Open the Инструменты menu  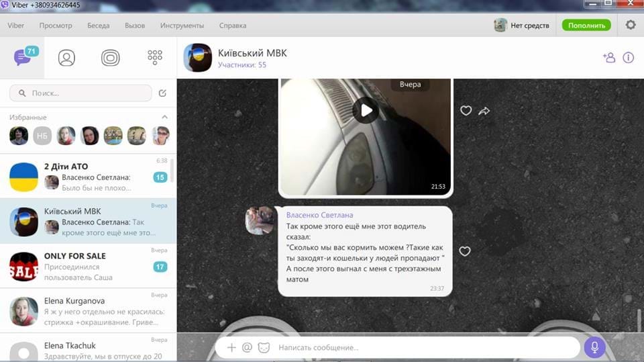pos(182,26)
